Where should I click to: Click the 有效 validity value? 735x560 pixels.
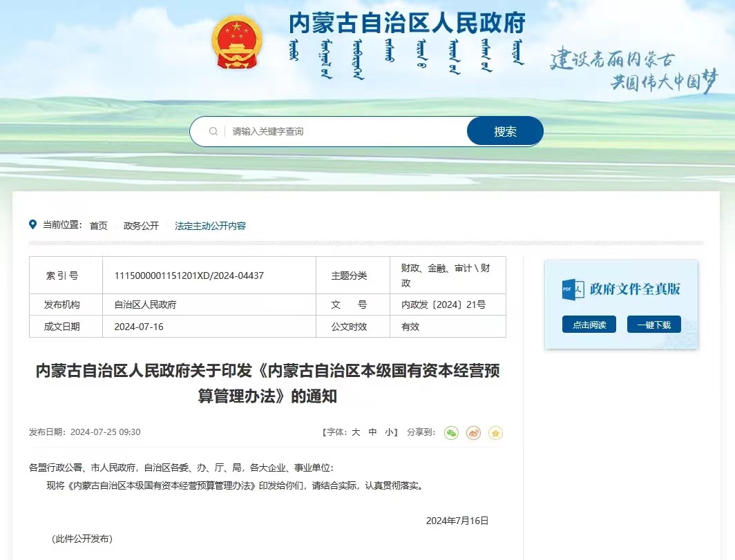coord(410,327)
